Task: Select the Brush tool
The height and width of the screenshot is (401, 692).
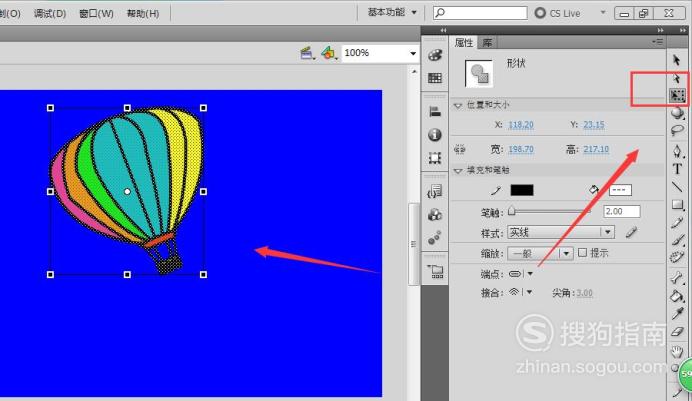Action: pyautogui.click(x=677, y=240)
